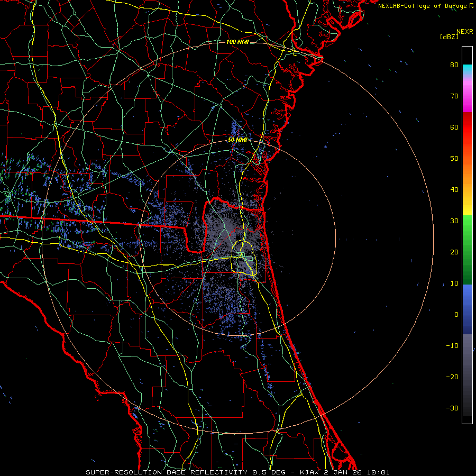The height and width of the screenshot is (476, 476).
Task: Click the -10 value on dBZ scale
Action: [452, 346]
